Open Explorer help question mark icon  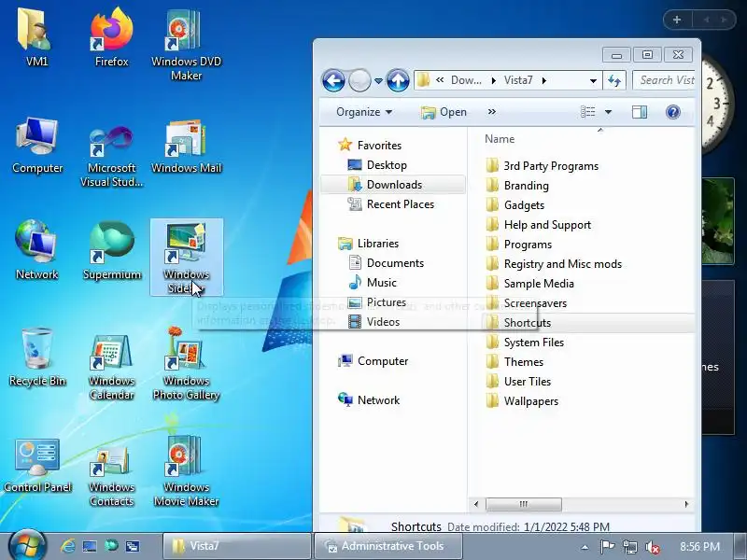672,112
